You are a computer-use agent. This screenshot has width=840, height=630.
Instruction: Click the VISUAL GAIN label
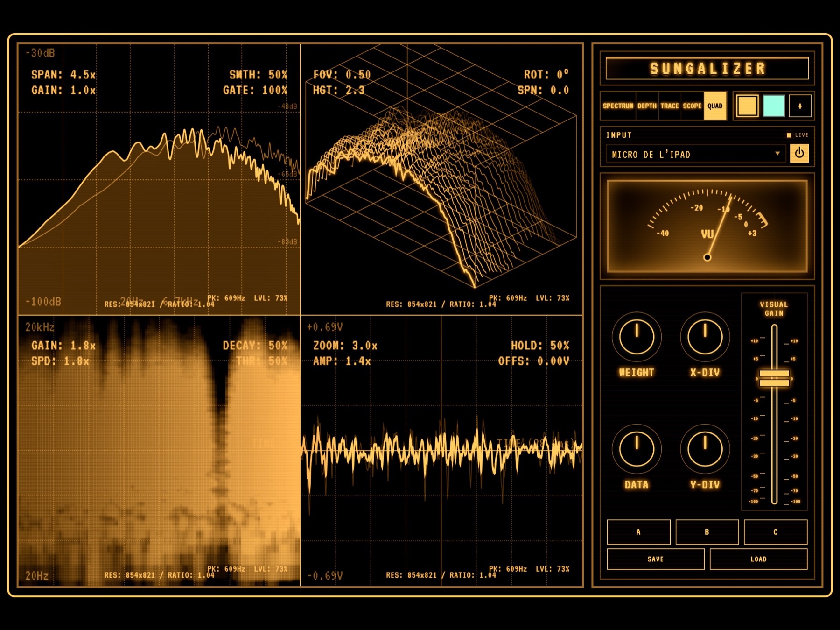point(774,309)
